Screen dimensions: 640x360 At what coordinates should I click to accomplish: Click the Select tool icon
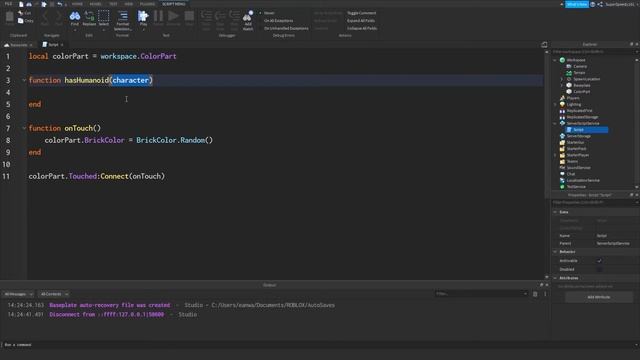[104, 16]
